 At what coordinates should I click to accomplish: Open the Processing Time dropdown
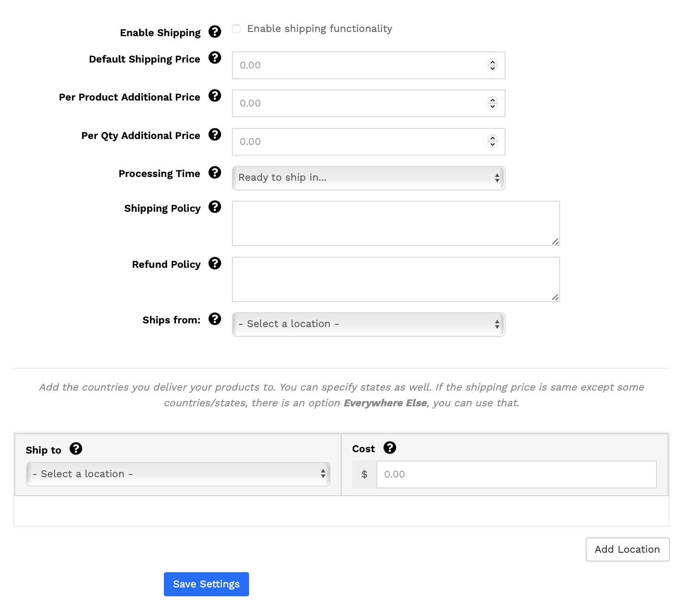click(x=368, y=178)
